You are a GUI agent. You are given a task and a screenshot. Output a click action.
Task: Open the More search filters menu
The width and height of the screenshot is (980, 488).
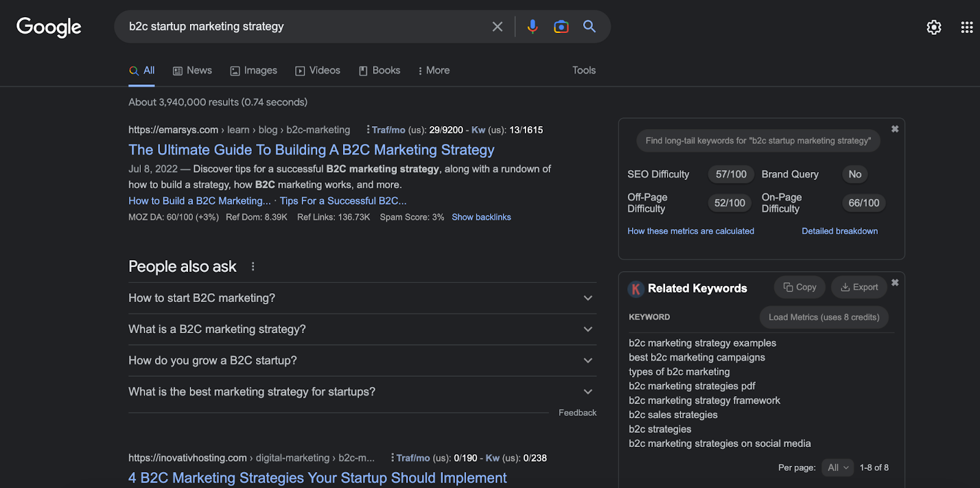click(x=434, y=70)
